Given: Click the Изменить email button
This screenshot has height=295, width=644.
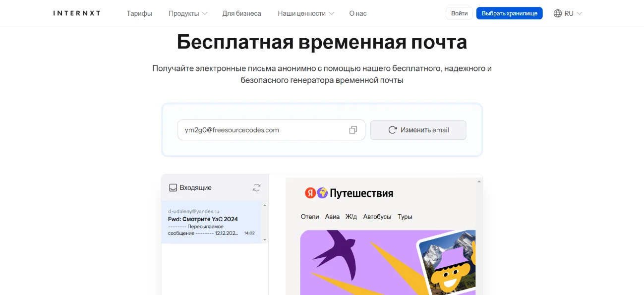Looking at the screenshot, I should click(418, 130).
